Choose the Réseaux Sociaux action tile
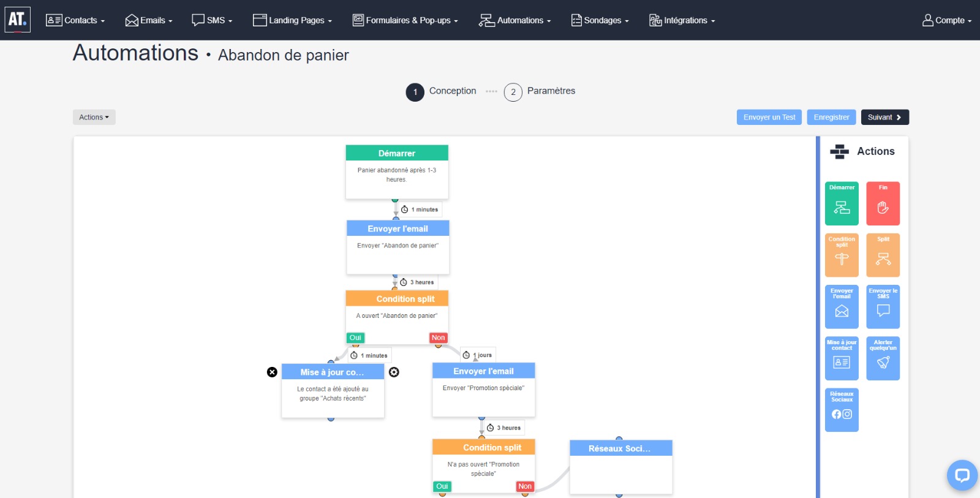 point(842,410)
